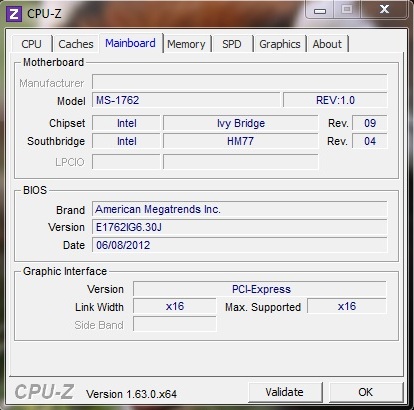Viewport: 414px width, 410px height.
Task: Minimize the CPU-Z window
Action: click(320, 10)
